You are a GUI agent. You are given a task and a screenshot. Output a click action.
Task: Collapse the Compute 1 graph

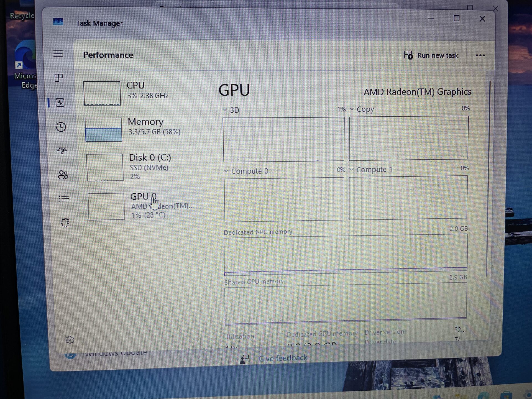tap(352, 169)
